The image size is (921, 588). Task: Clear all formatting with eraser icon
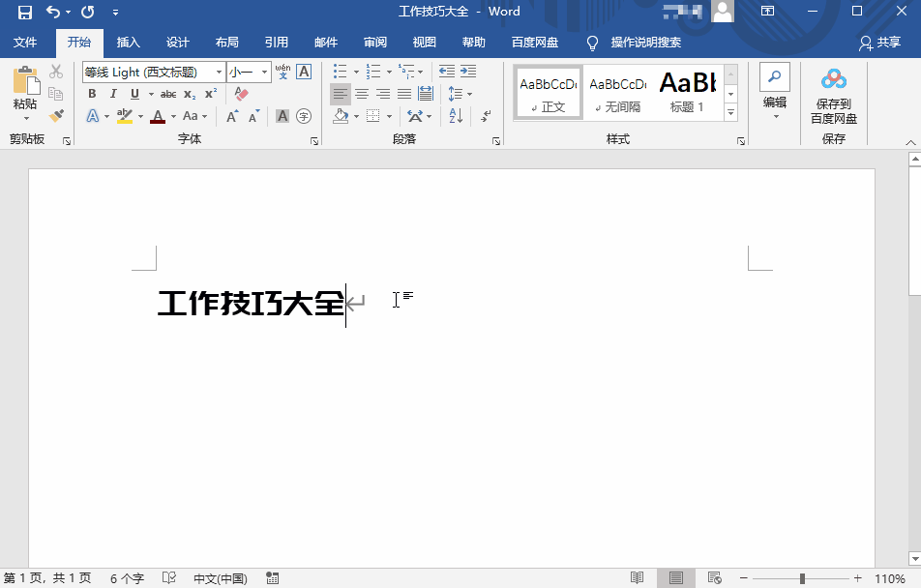pos(241,94)
